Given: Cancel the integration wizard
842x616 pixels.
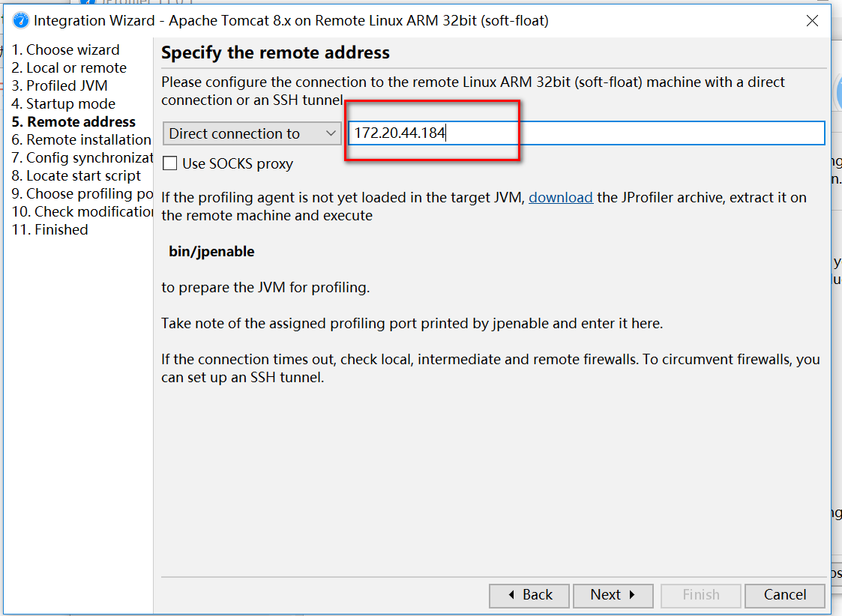Looking at the screenshot, I should point(785,595).
